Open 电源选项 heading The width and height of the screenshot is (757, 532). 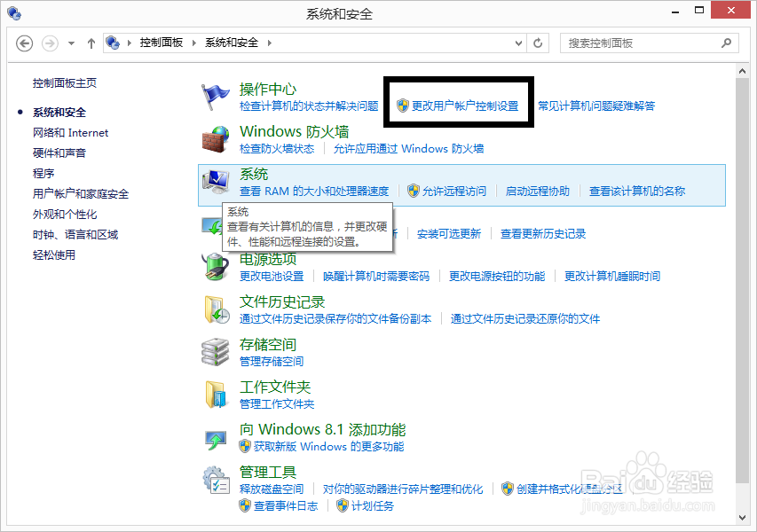(268, 260)
